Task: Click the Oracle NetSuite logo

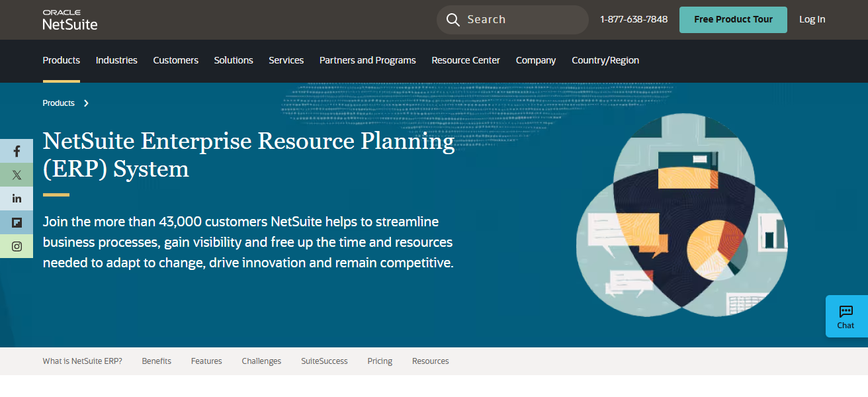Action: coord(69,19)
